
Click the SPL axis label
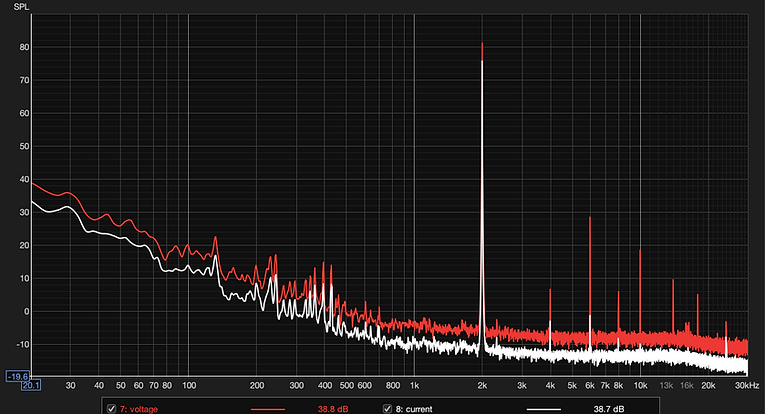click(x=21, y=7)
